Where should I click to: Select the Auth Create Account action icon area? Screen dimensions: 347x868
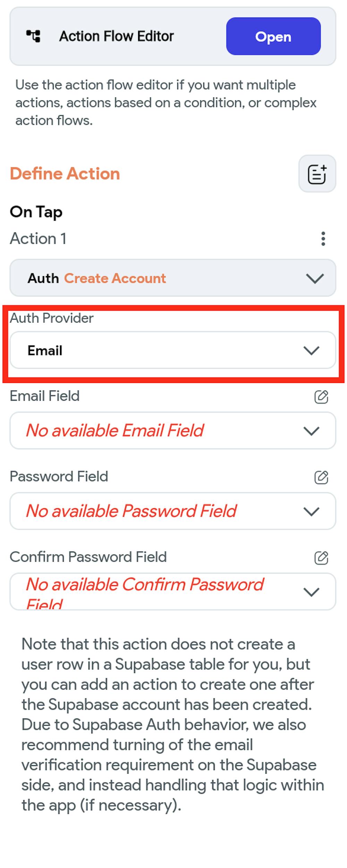point(43,278)
